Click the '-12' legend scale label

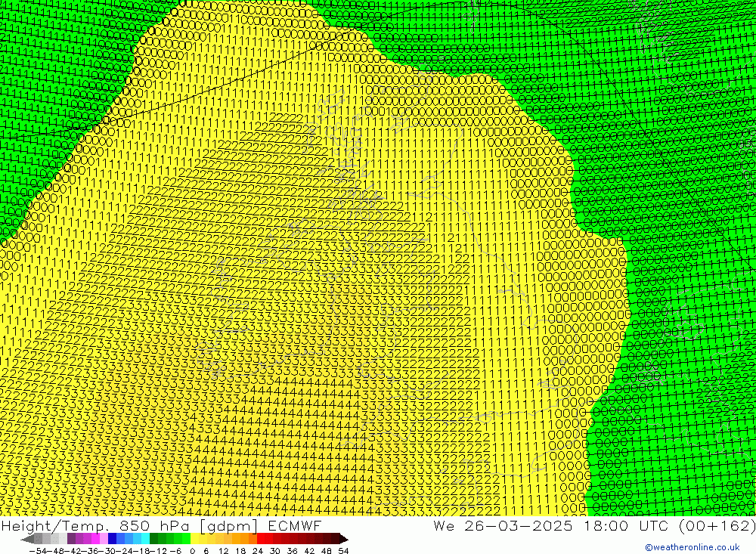pyautogui.click(x=158, y=551)
